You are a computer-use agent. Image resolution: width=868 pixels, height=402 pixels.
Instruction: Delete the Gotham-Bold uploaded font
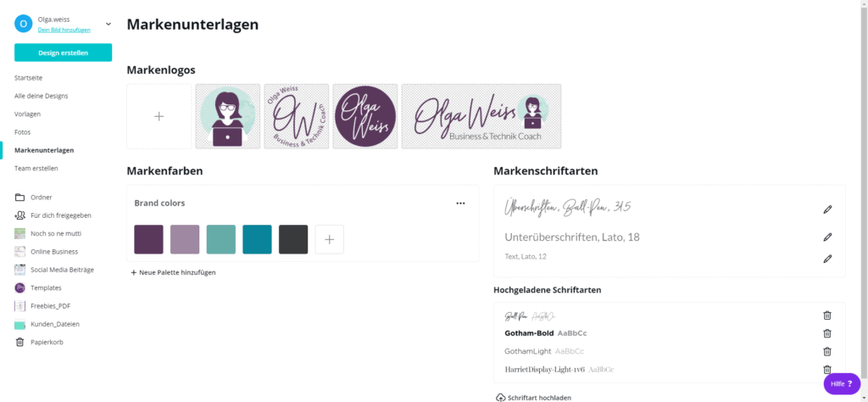click(x=827, y=333)
